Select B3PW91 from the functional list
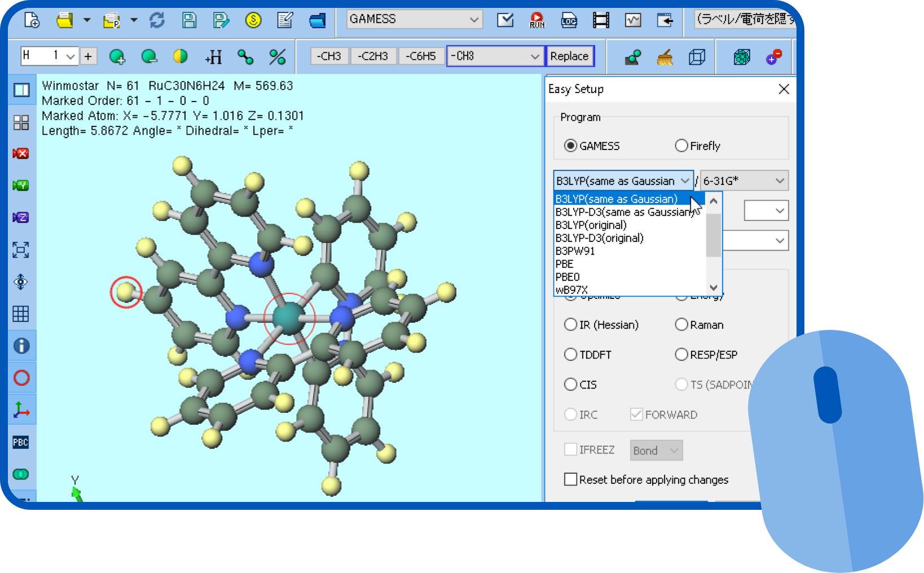The image size is (924, 573). pyautogui.click(x=575, y=251)
